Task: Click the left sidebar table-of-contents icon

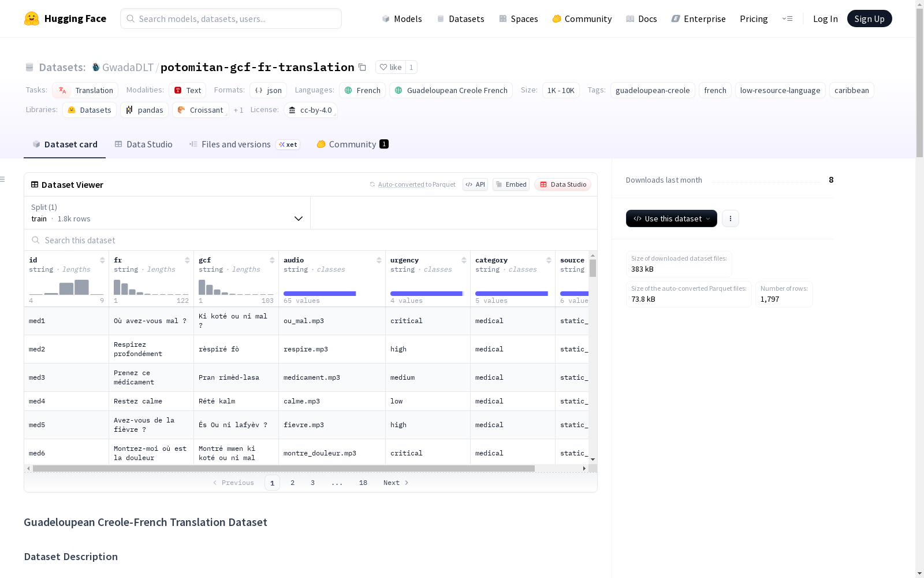Action: pos(3,179)
